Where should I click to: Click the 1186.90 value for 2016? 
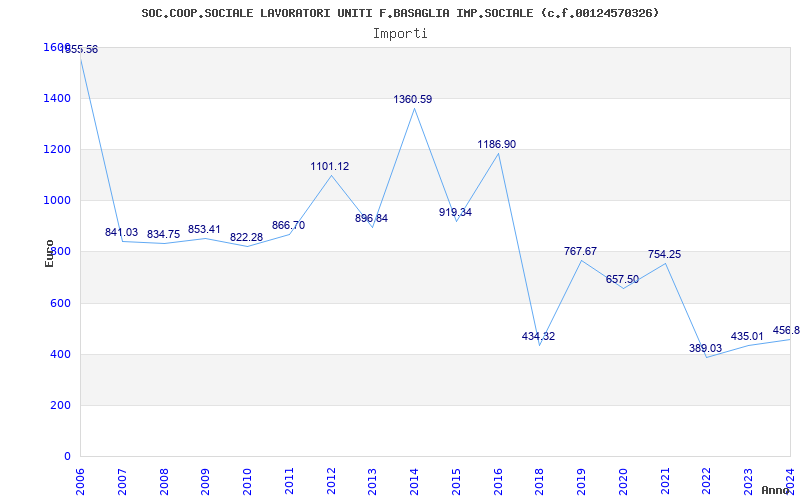pyautogui.click(x=496, y=144)
